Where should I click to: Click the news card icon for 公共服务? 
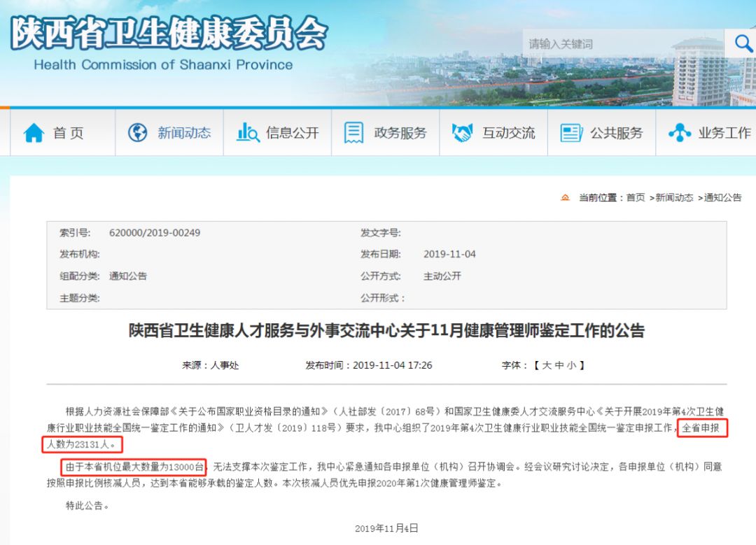point(571,133)
